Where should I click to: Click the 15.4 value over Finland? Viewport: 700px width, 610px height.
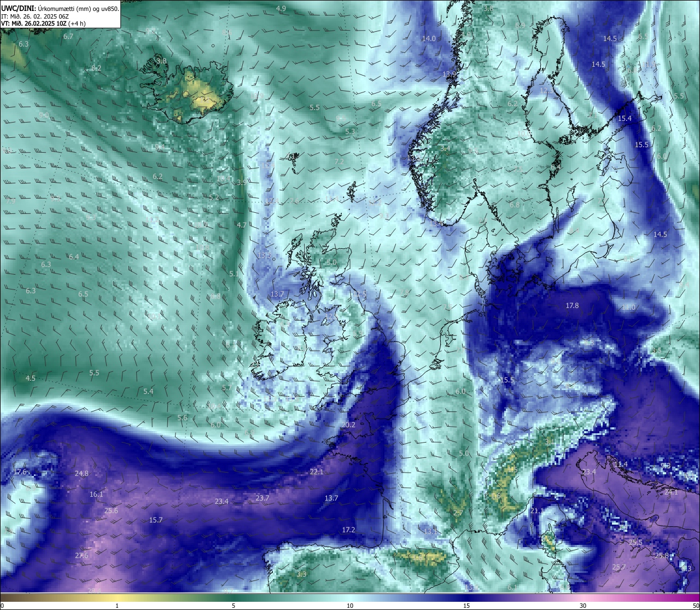click(x=625, y=118)
